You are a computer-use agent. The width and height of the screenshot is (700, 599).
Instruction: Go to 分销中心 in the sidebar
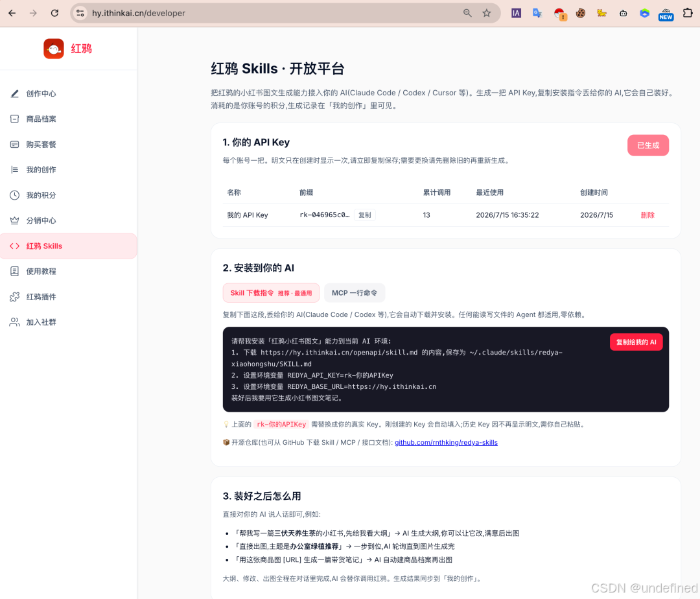(68, 220)
